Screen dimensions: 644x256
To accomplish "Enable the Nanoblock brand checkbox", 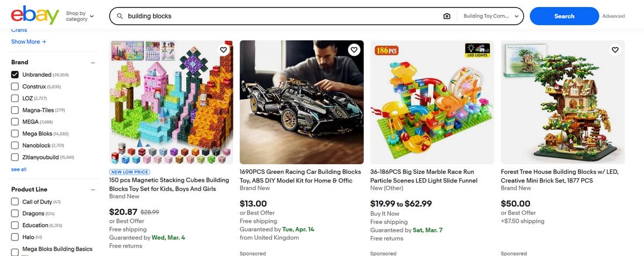I will click(x=15, y=145).
